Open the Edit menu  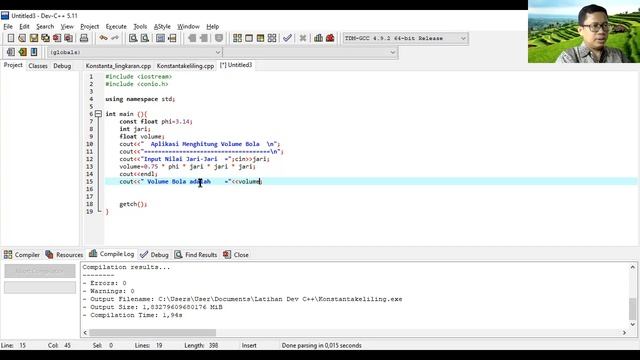[x=24, y=27]
